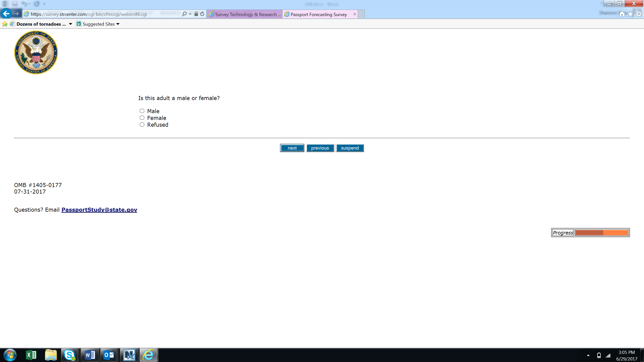The width and height of the screenshot is (644, 362).
Task: Switch to Survey Technology & Research tab
Action: pos(245,14)
